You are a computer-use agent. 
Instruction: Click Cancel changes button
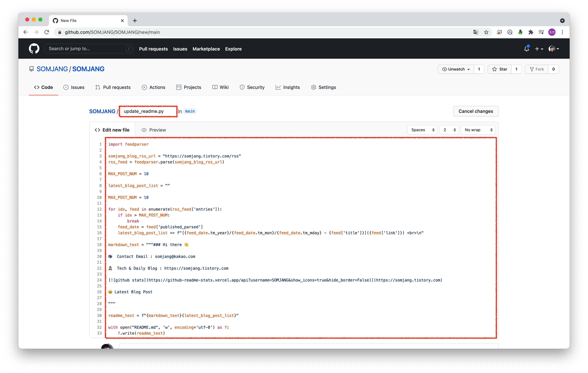point(475,111)
